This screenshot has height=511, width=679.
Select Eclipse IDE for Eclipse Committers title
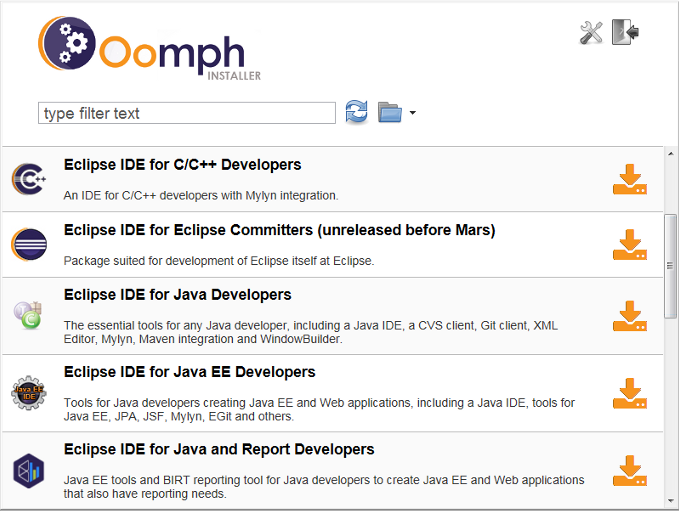279,230
